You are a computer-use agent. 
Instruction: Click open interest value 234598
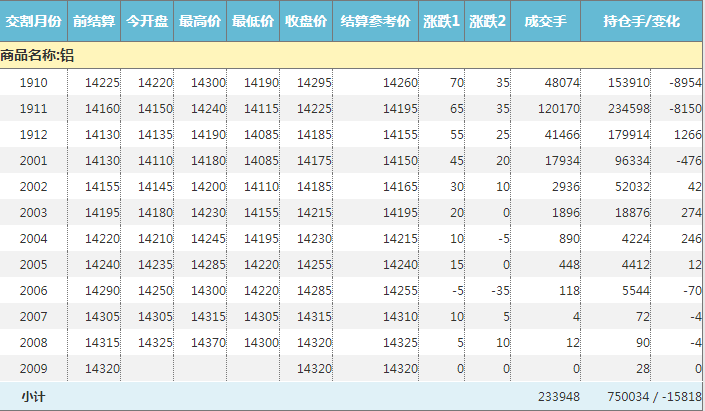pyautogui.click(x=629, y=109)
